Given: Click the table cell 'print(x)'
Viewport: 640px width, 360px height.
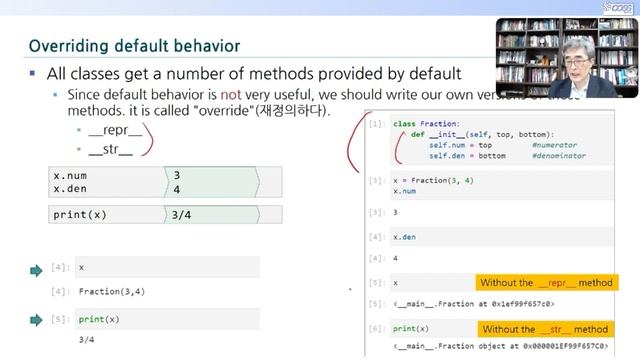Looking at the screenshot, I should pos(80,215).
